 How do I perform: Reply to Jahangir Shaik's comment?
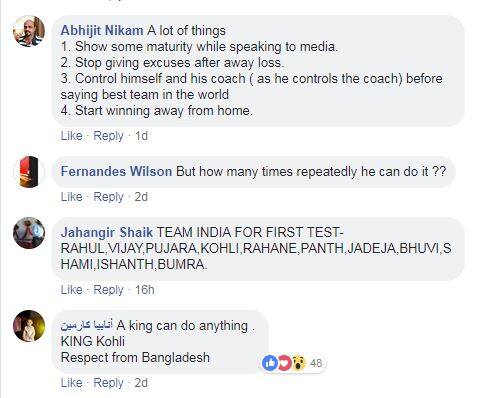(x=108, y=290)
